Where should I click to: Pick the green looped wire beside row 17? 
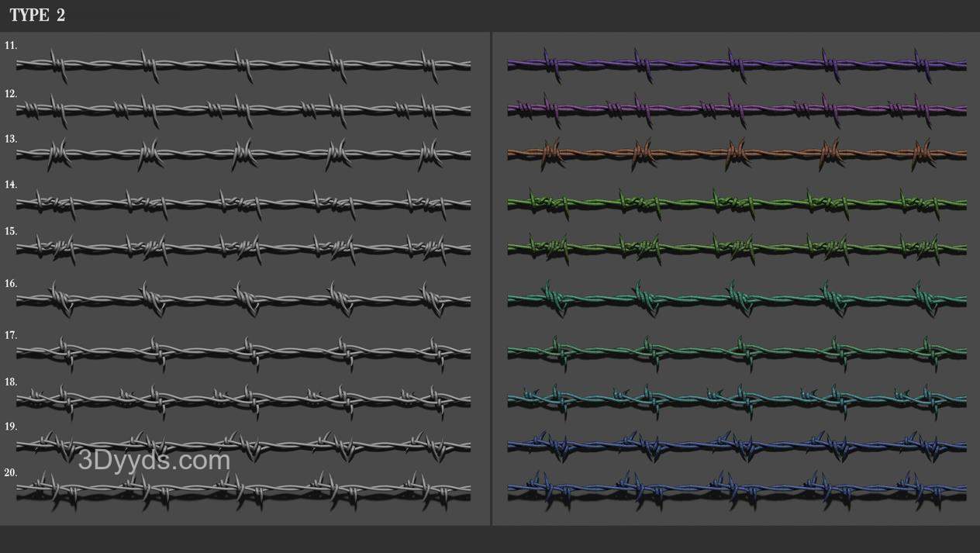[737, 351]
